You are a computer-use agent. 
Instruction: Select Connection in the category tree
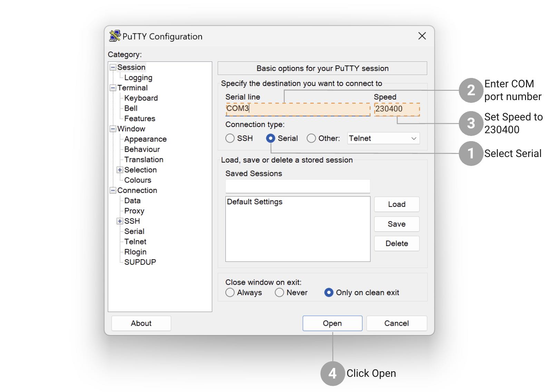[137, 190]
